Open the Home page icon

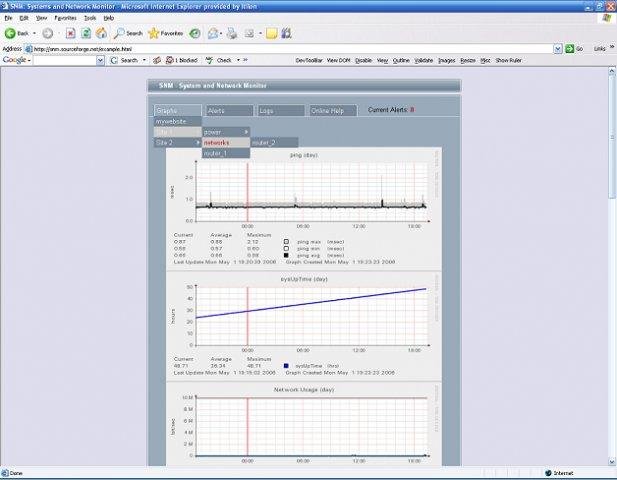pos(102,33)
